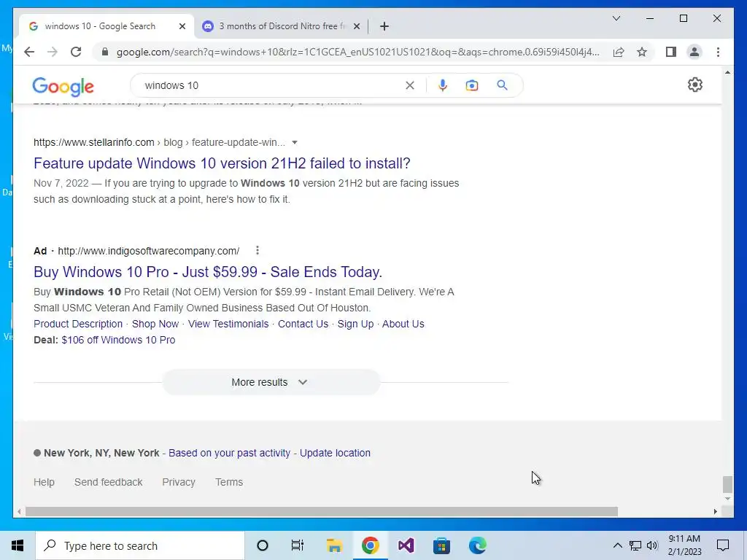Click the taskbar search box
The width and height of the screenshot is (747, 560).
pos(140,545)
